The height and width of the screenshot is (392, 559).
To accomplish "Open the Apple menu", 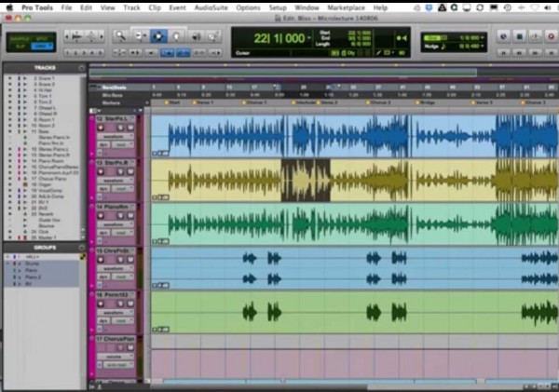I will [x=10, y=7].
